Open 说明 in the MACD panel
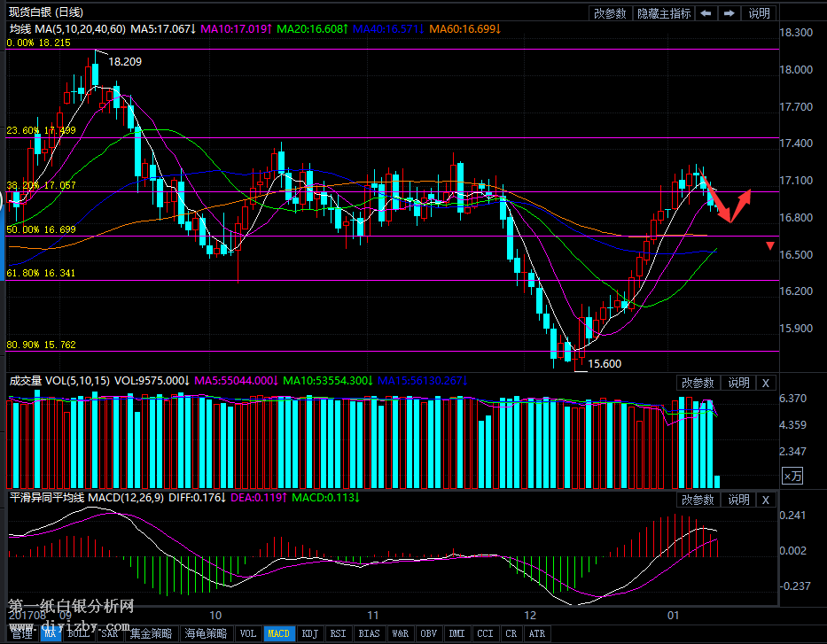The image size is (827, 644). coord(738,500)
